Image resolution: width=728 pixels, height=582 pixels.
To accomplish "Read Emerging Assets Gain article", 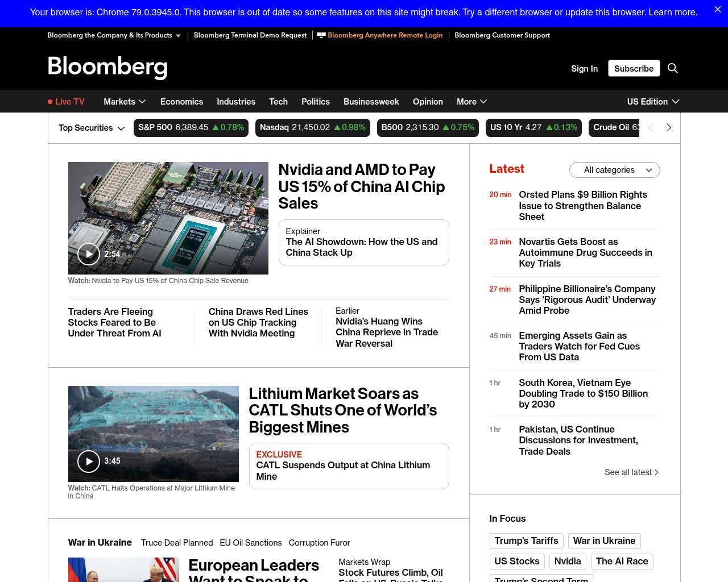I will tap(579, 346).
